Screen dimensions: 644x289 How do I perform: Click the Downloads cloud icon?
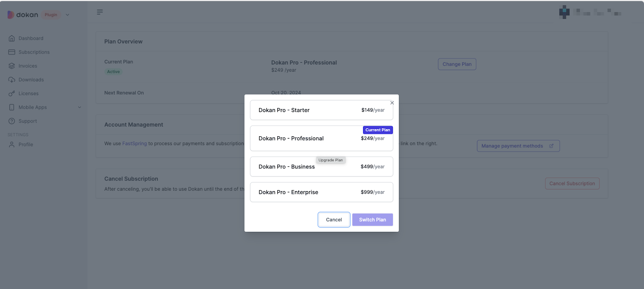click(x=12, y=79)
